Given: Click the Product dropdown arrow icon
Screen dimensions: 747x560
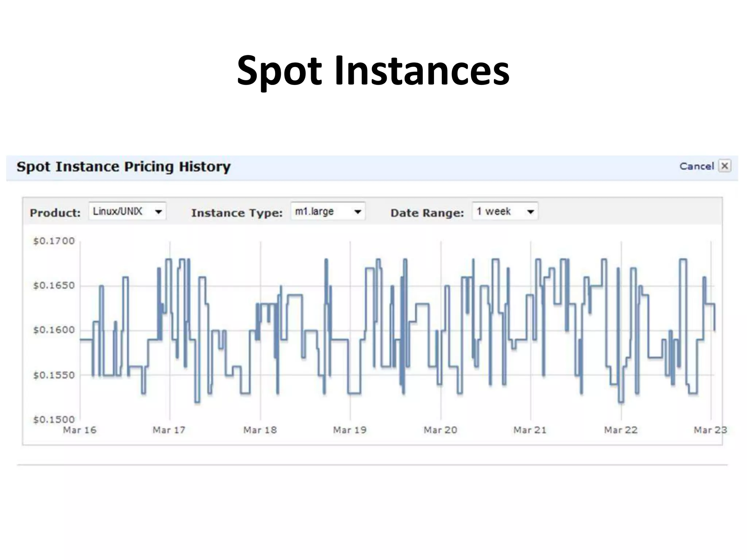Looking at the screenshot, I should point(159,212).
